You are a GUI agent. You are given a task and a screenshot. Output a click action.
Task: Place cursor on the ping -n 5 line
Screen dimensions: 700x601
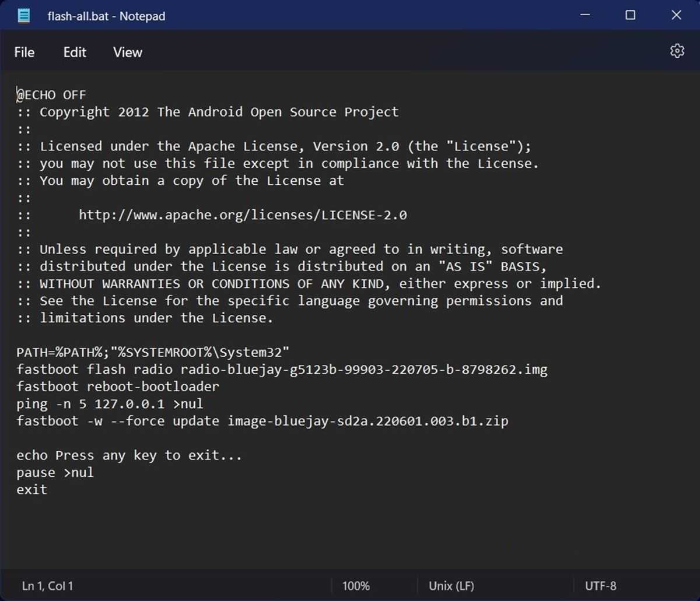click(110, 404)
